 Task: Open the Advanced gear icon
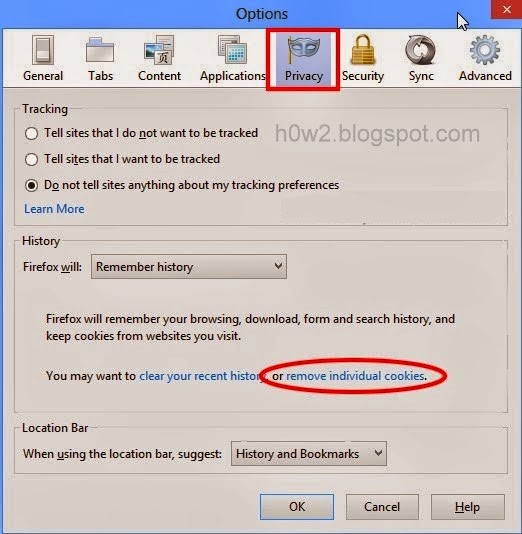[x=485, y=50]
